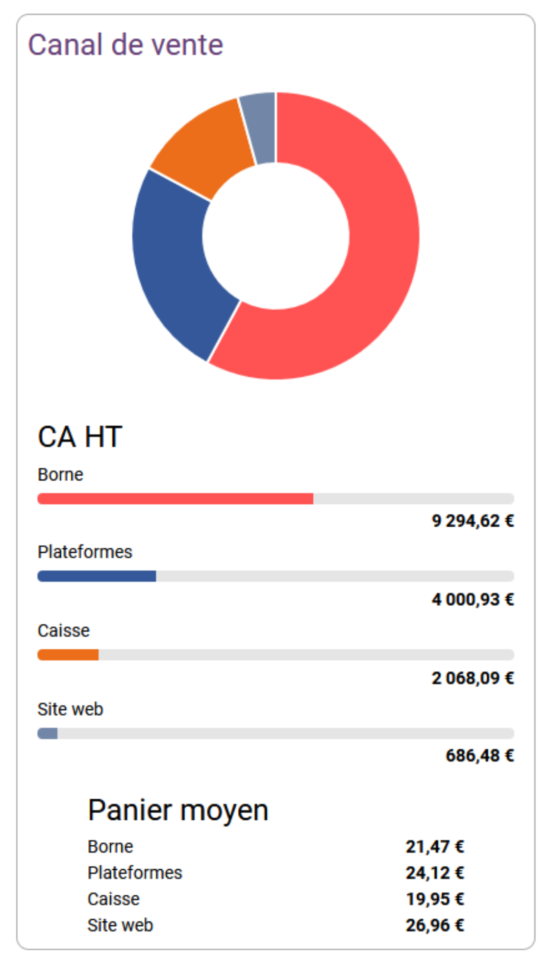
Task: Click the 26,96 € Site web average basket
Action: 435,925
